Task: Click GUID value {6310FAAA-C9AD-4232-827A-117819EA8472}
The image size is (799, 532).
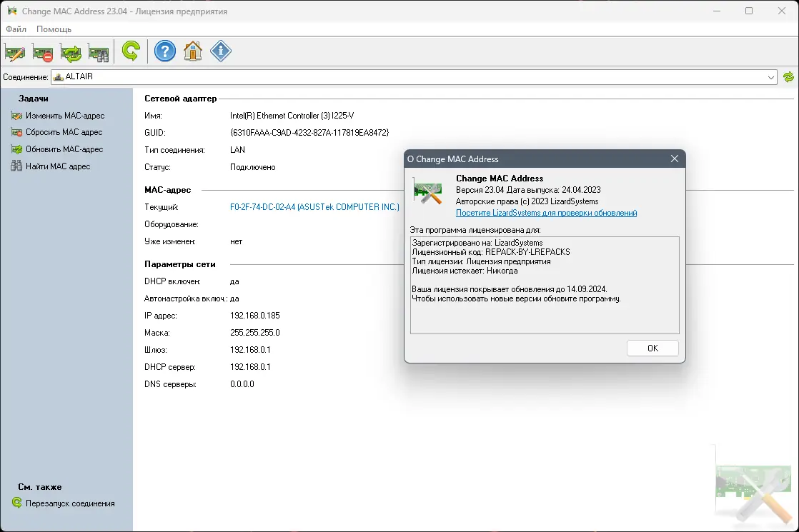Action: (x=309, y=132)
